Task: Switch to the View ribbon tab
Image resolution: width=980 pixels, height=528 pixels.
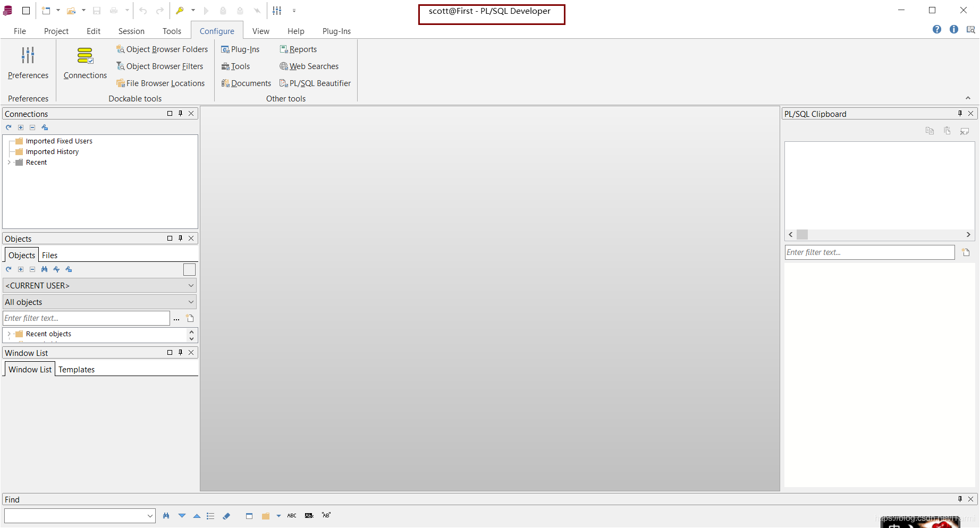Action: tap(261, 31)
